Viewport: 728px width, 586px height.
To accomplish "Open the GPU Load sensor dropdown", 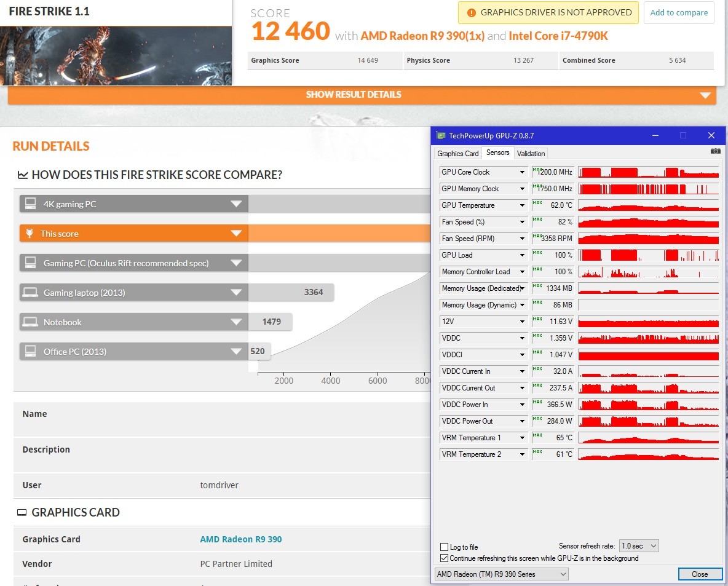I will [522, 255].
